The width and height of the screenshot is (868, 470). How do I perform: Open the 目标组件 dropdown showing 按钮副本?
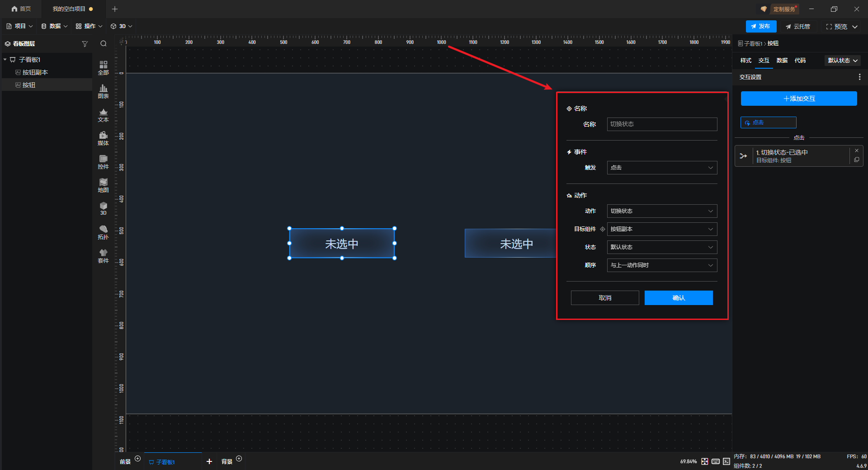(662, 229)
